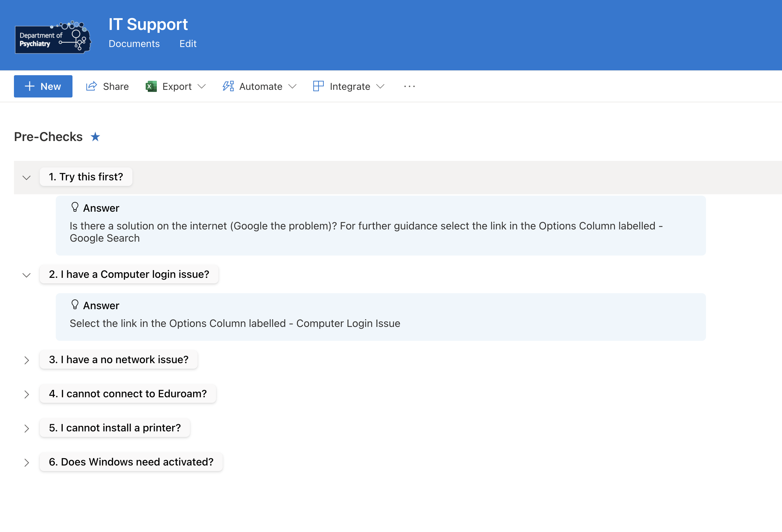782x532 pixels.
Task: Open the Edit menu item
Action: click(188, 44)
